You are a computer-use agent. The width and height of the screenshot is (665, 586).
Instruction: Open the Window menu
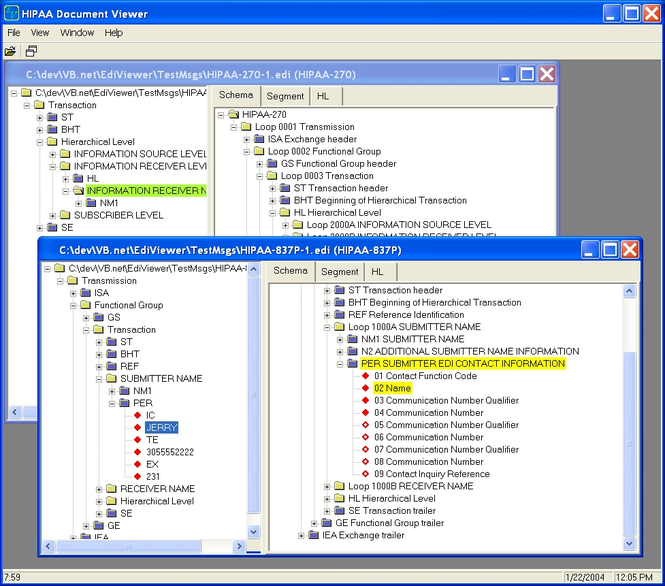77,33
